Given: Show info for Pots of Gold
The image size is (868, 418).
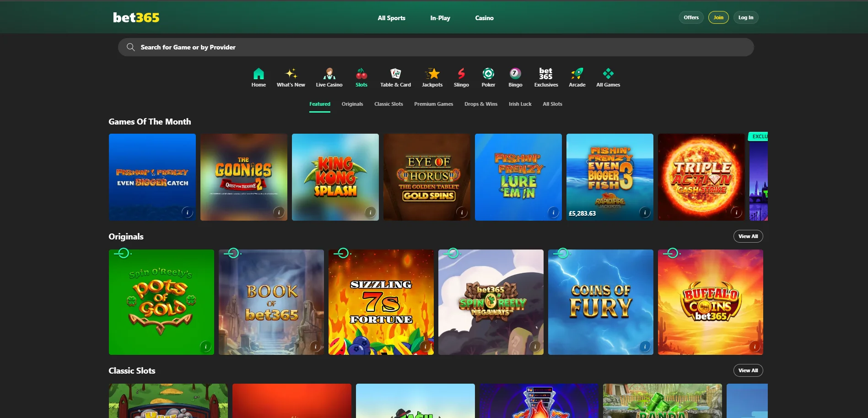Looking at the screenshot, I should (x=205, y=347).
